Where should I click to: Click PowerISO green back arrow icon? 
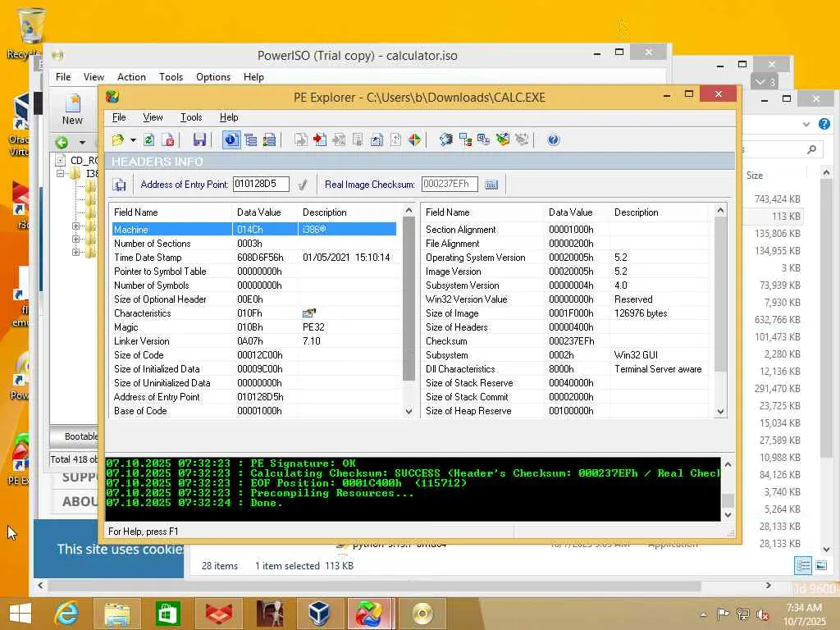click(62, 143)
